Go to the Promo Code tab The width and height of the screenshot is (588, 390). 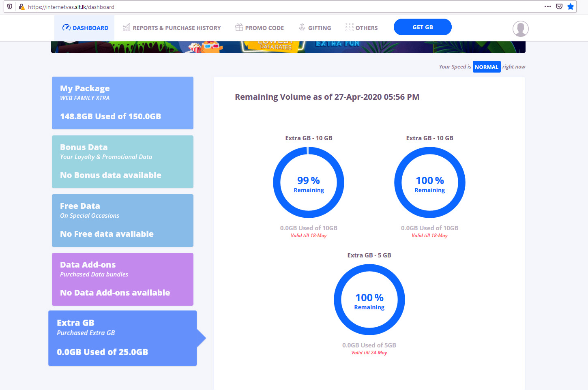(260, 28)
